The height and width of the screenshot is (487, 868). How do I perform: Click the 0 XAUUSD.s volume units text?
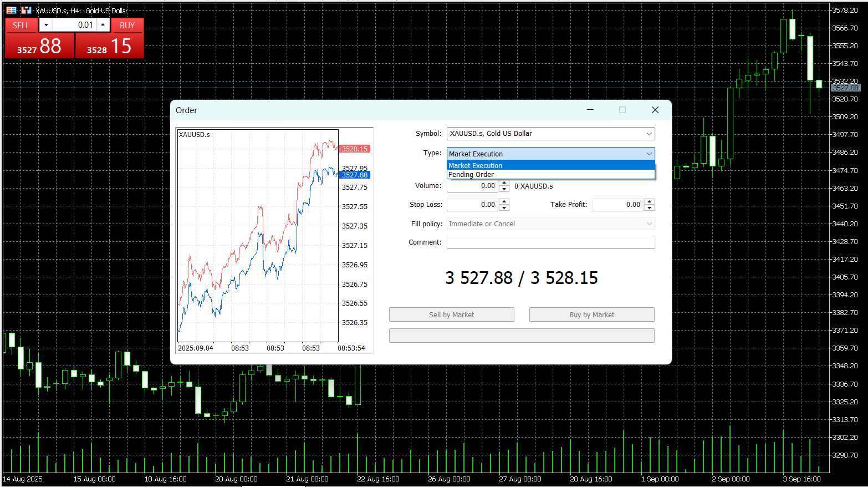[534, 186]
